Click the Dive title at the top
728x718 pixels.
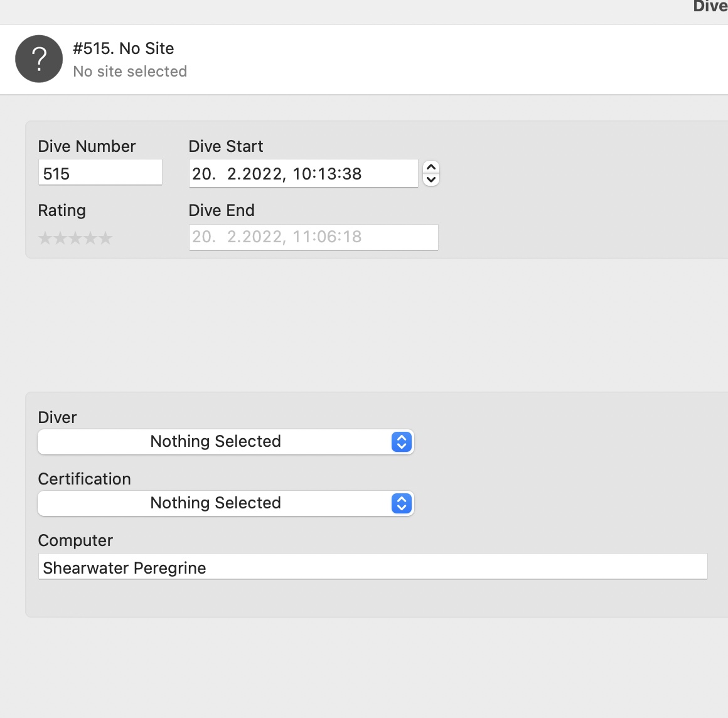pos(710,6)
